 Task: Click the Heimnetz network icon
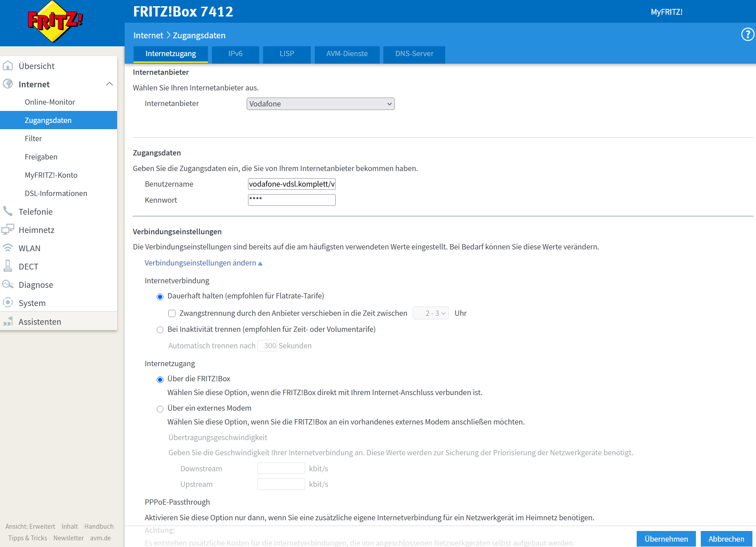coord(8,229)
